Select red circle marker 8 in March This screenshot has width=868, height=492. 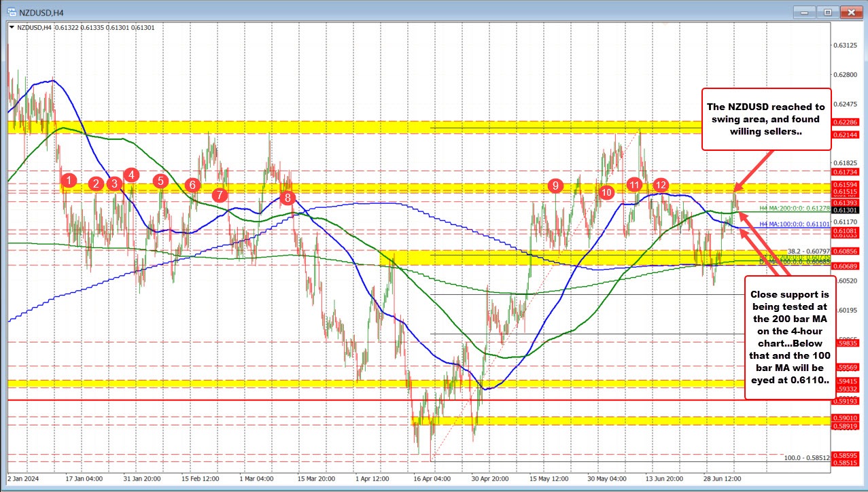coord(288,197)
